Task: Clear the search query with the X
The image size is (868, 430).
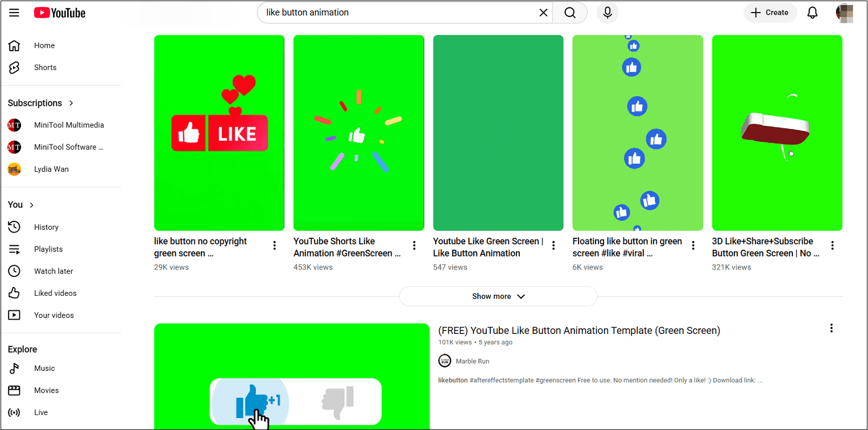Action: point(543,13)
